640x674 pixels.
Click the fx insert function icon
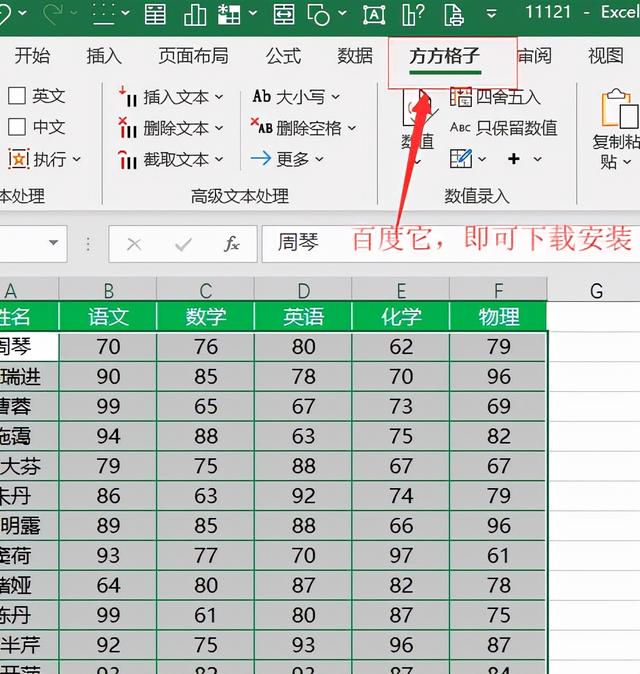pyautogui.click(x=232, y=244)
